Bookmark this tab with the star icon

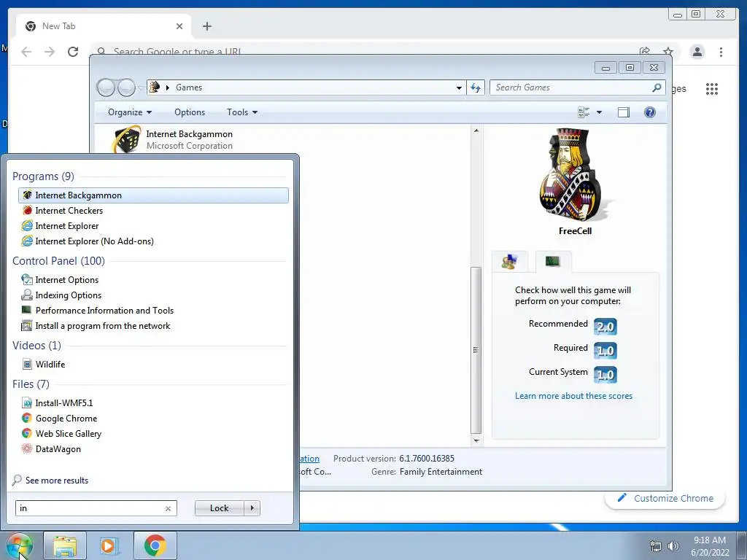[x=668, y=52]
